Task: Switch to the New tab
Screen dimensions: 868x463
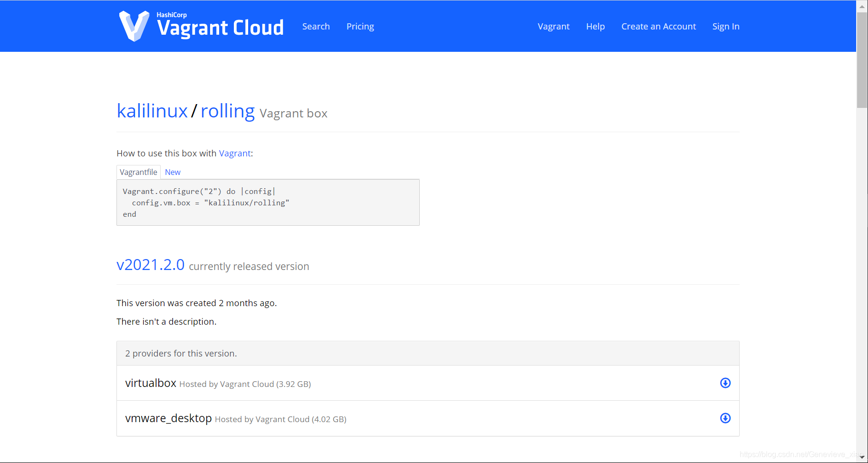Action: 173,172
